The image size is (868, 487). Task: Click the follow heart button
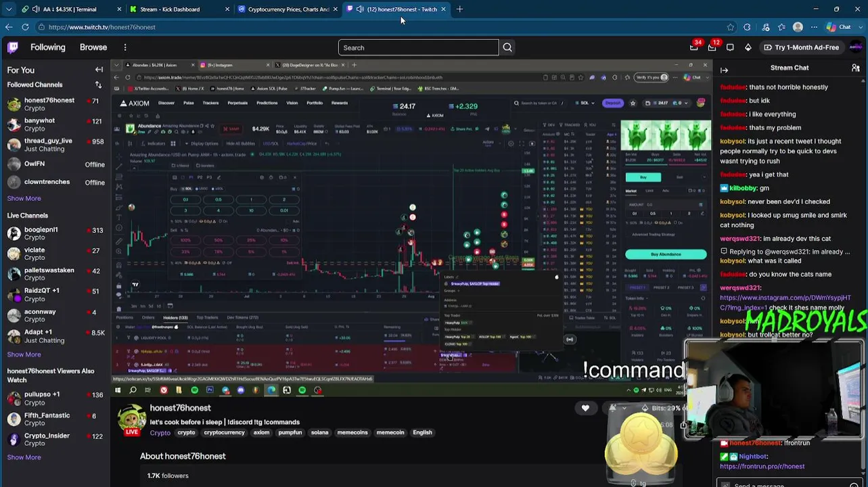585,408
